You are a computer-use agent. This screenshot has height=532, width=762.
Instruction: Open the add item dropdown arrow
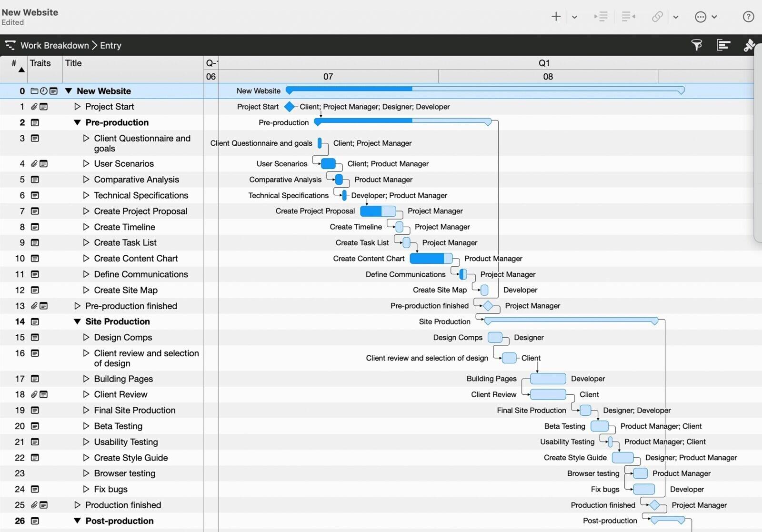pos(574,17)
